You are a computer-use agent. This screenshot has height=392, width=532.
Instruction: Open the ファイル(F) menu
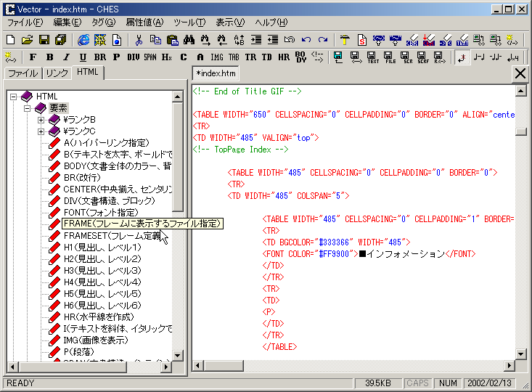click(25, 23)
